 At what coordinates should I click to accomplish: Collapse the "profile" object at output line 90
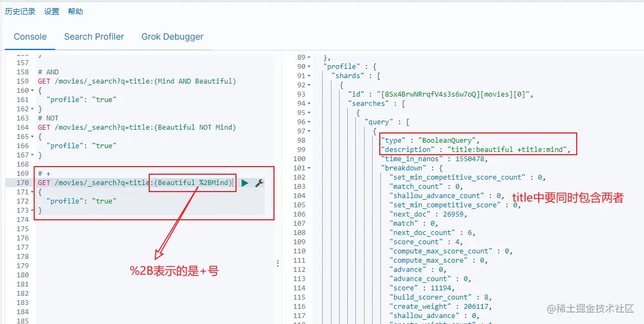(309, 67)
